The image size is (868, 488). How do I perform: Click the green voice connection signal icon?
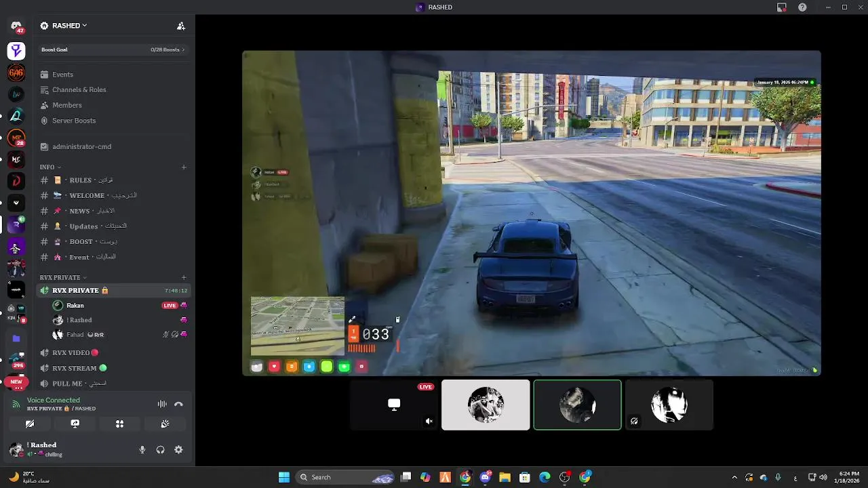click(16, 404)
